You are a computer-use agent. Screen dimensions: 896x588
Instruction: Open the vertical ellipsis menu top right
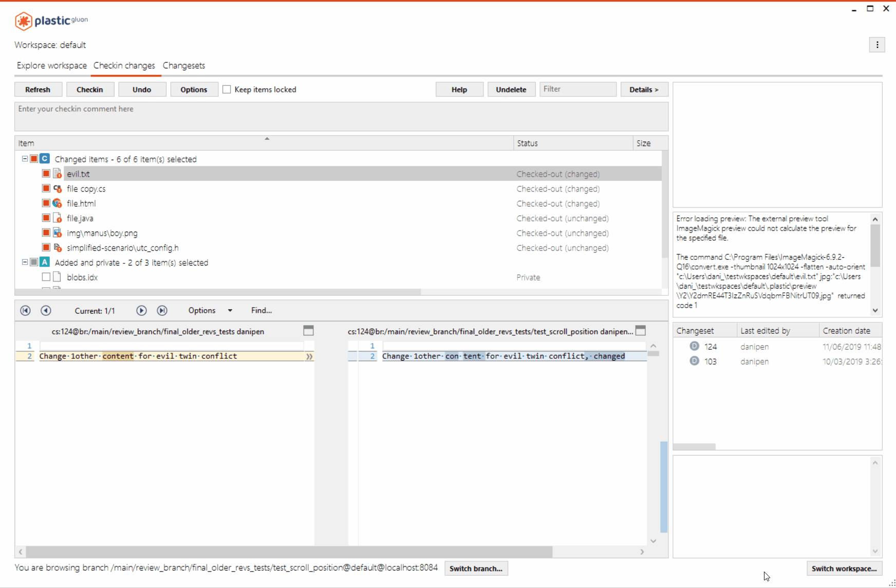pos(878,45)
